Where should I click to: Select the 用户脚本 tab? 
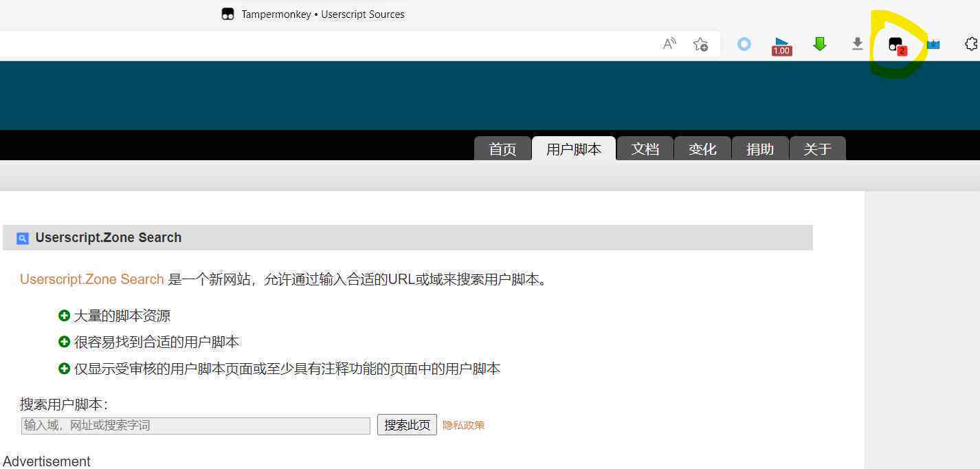574,149
